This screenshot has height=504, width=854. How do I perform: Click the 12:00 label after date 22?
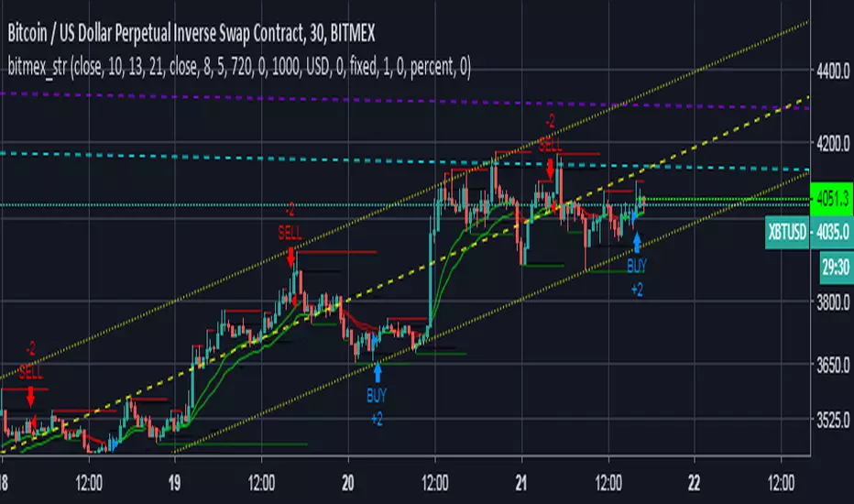(x=781, y=483)
